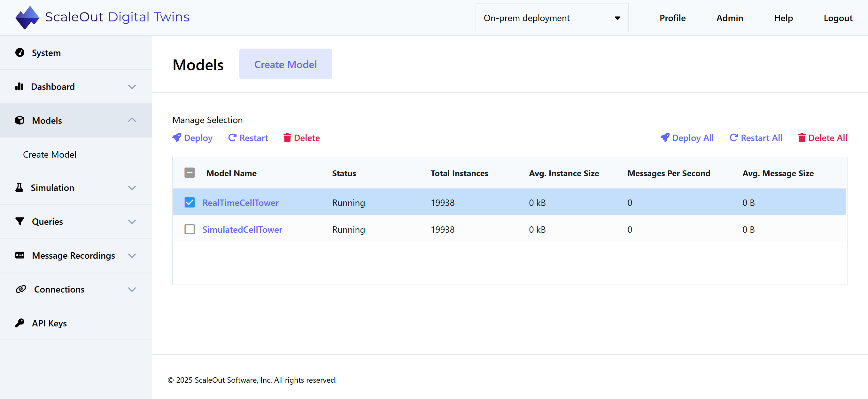
Task: Collapse the Models section chevron
Action: click(x=132, y=120)
